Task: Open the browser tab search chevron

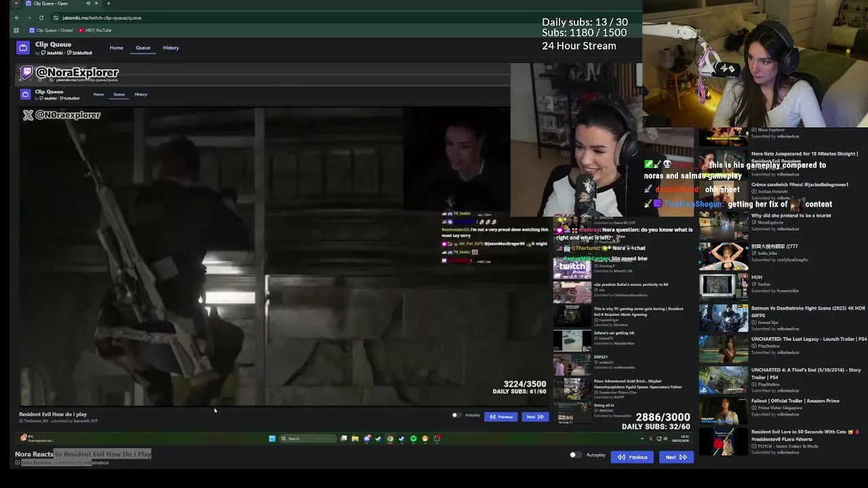Action: 16,3
